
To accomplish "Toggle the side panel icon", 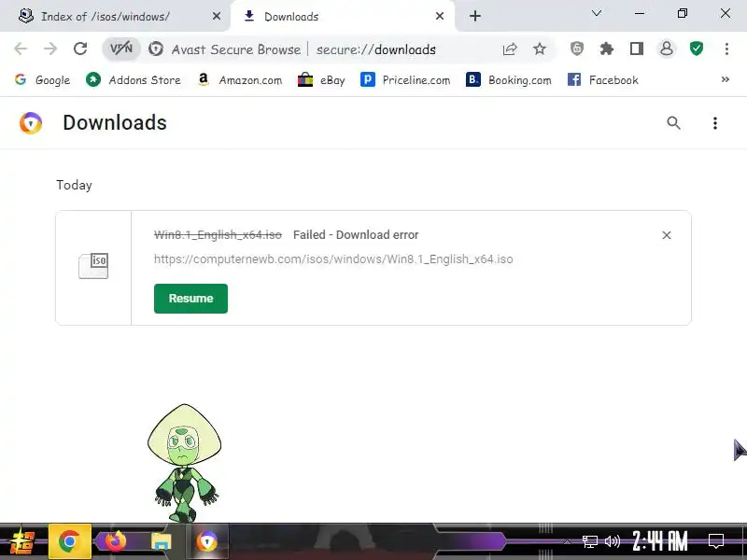I will 637,49.
